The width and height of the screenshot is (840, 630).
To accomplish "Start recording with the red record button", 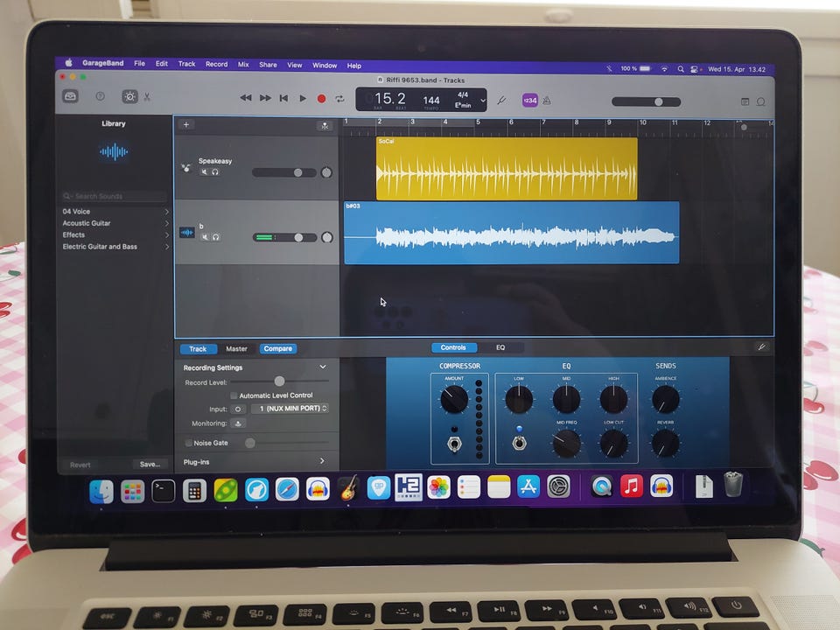I will coord(321,99).
